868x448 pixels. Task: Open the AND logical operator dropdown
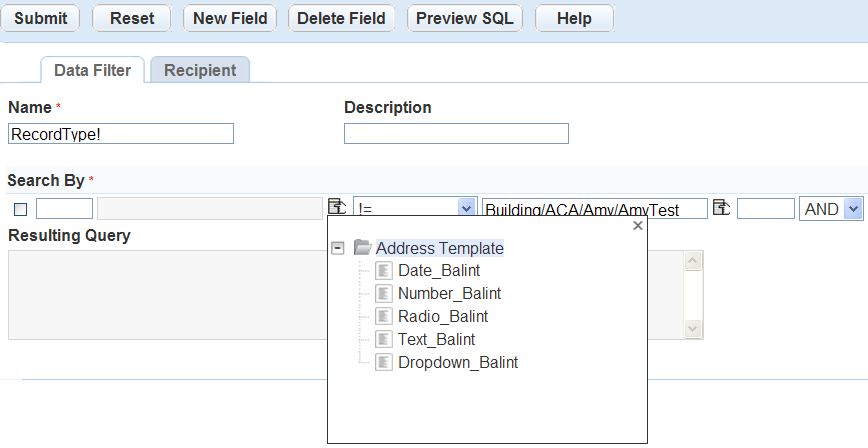852,208
